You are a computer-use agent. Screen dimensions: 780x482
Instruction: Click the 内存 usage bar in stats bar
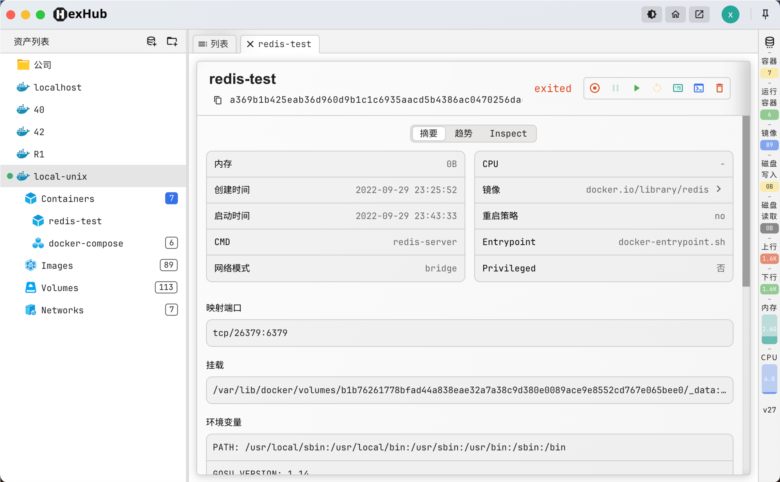769,329
